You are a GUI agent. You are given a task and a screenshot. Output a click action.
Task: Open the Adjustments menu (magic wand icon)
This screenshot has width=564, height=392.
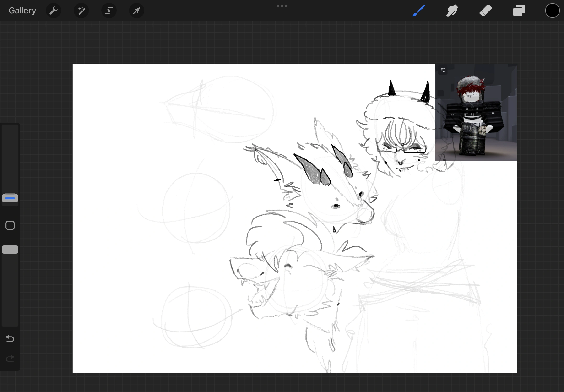click(81, 10)
